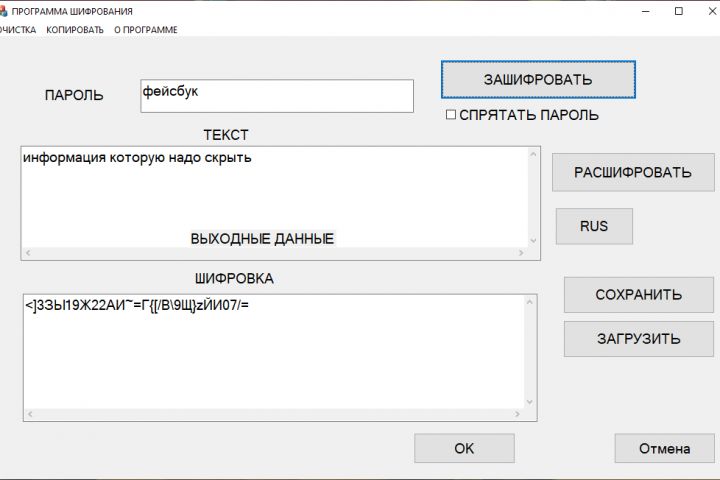Click the ЗАГРУЗИТЬ (load) button
The width and height of the screenshot is (720, 480).
pos(638,338)
